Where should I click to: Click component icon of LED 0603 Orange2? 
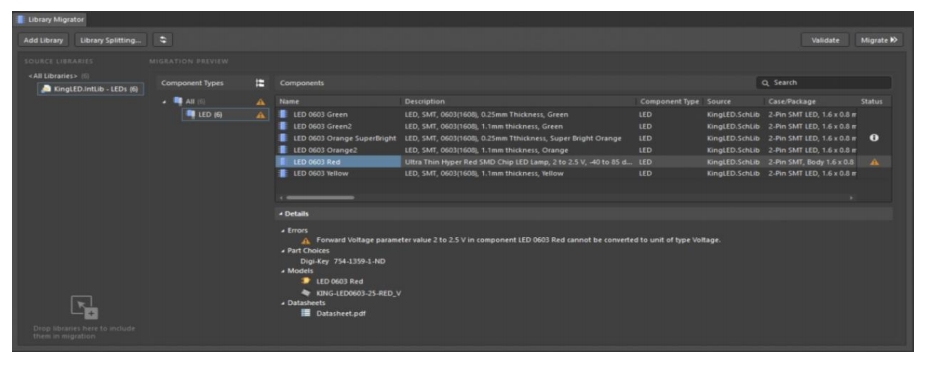[x=283, y=150]
